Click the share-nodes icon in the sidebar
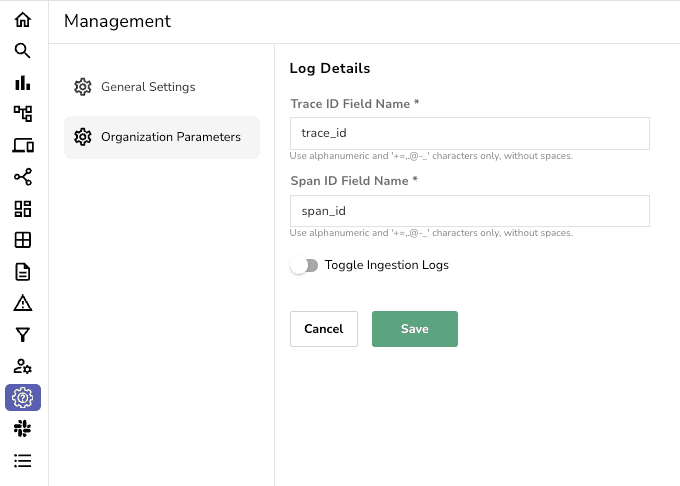This screenshot has width=680, height=486. tap(23, 177)
